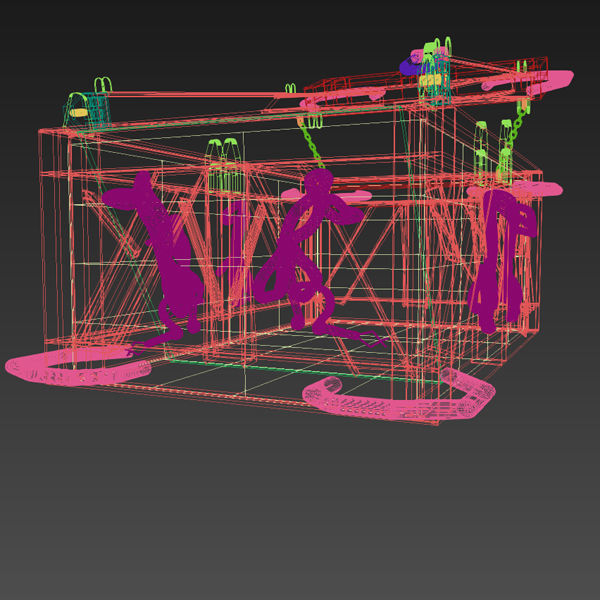Pick the green chain hanging in the center
This screenshot has height=600, width=600.
[x=311, y=146]
